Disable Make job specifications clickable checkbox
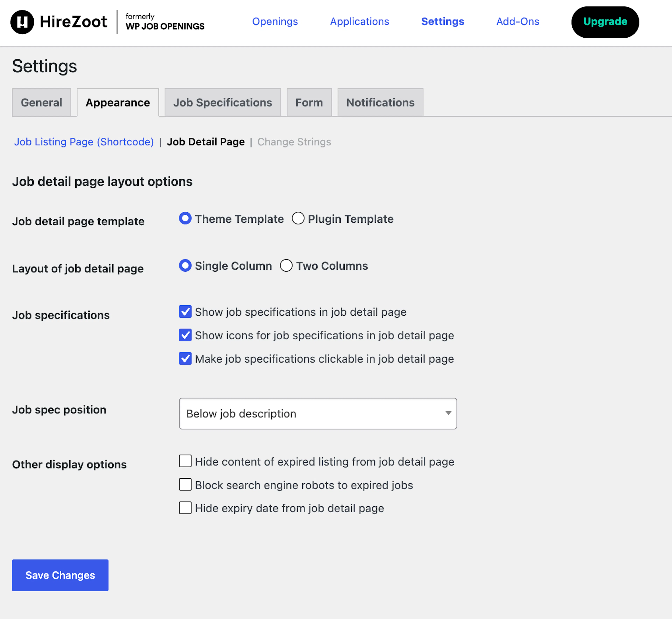Viewport: 672px width, 619px height. click(185, 358)
